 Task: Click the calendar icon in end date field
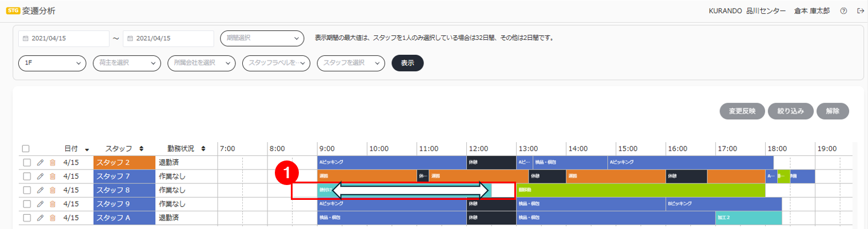(x=130, y=39)
